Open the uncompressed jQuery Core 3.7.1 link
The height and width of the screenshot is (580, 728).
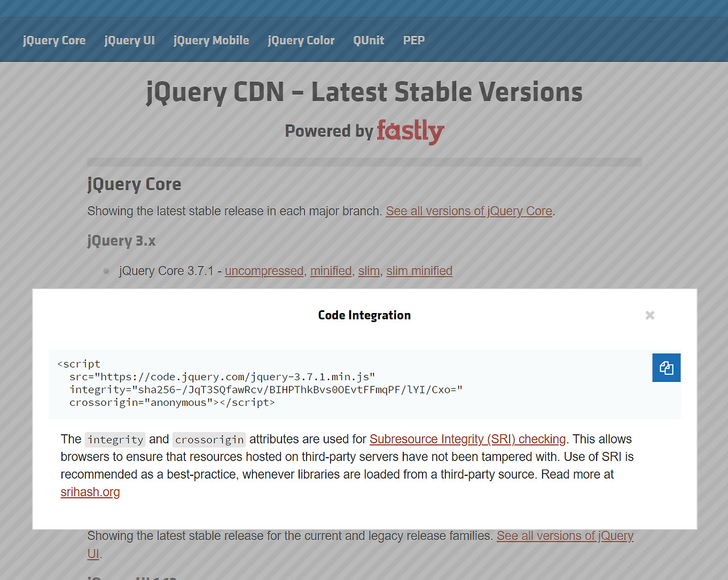(x=264, y=271)
